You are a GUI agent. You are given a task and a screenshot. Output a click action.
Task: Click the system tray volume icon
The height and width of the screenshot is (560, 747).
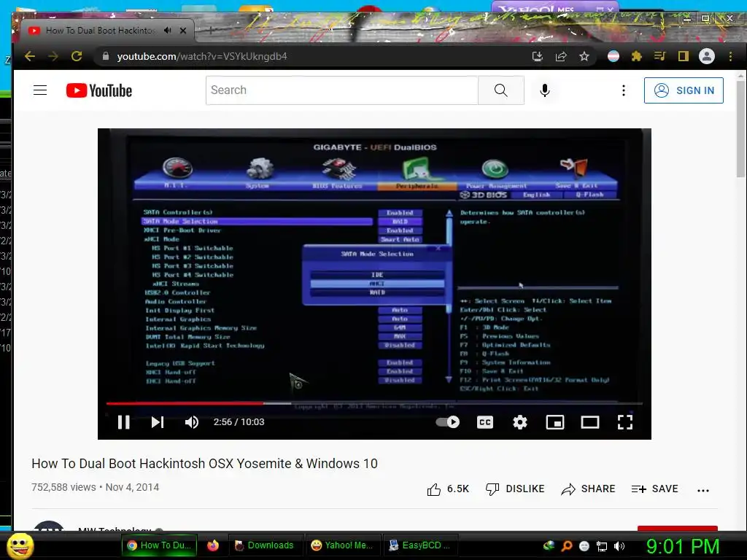[619, 546]
